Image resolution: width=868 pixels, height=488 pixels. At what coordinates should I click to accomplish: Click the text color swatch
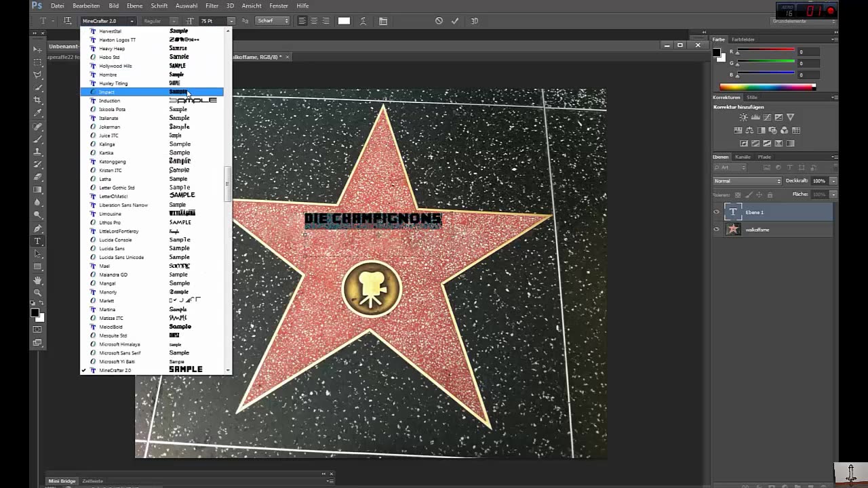coord(344,21)
